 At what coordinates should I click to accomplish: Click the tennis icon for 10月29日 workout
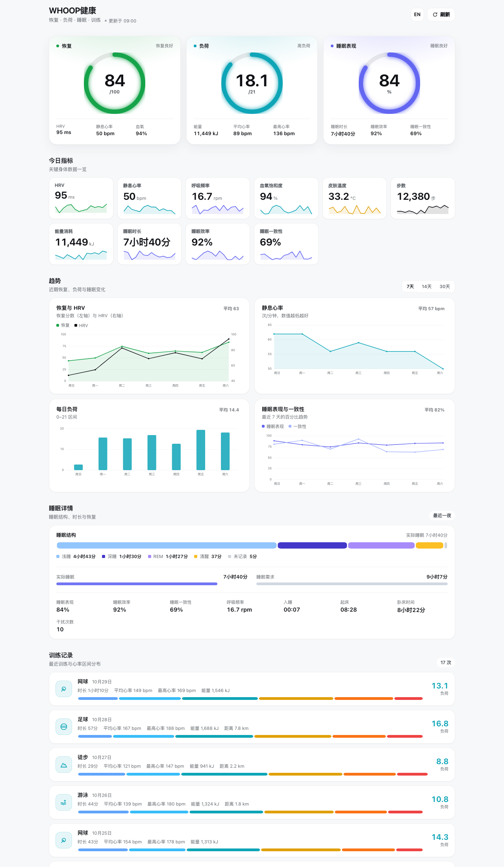[x=64, y=689]
